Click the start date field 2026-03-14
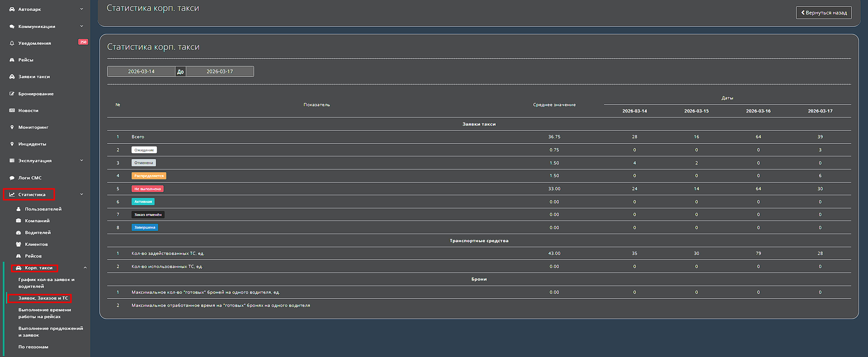Screen dimensions: 868x357 coord(141,71)
